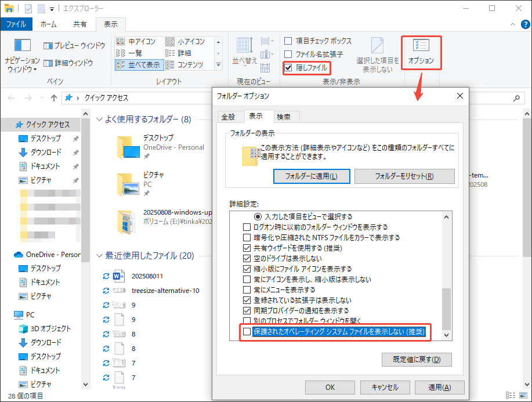Open the ピクチャ PC folder tile
Viewport: 532px width, 402px height.
click(x=141, y=184)
